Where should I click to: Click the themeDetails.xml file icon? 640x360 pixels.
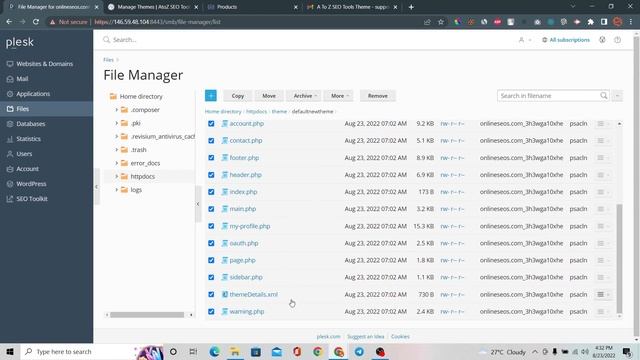point(224,294)
